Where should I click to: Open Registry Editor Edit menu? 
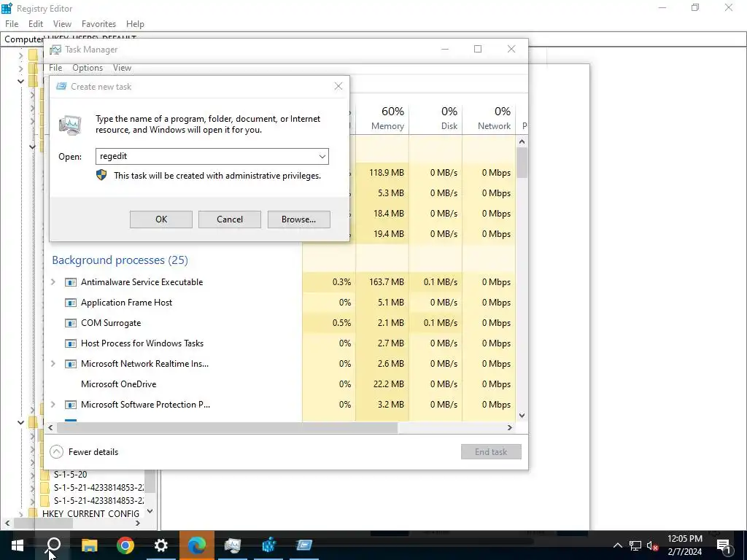(x=36, y=24)
